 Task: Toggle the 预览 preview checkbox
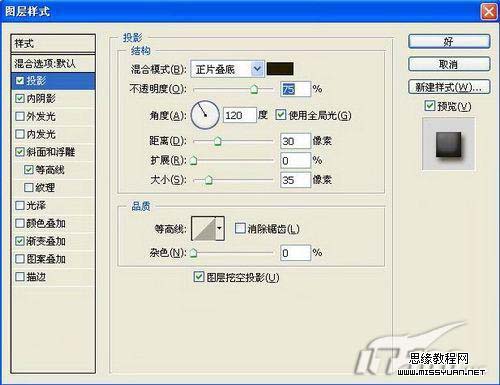430,106
